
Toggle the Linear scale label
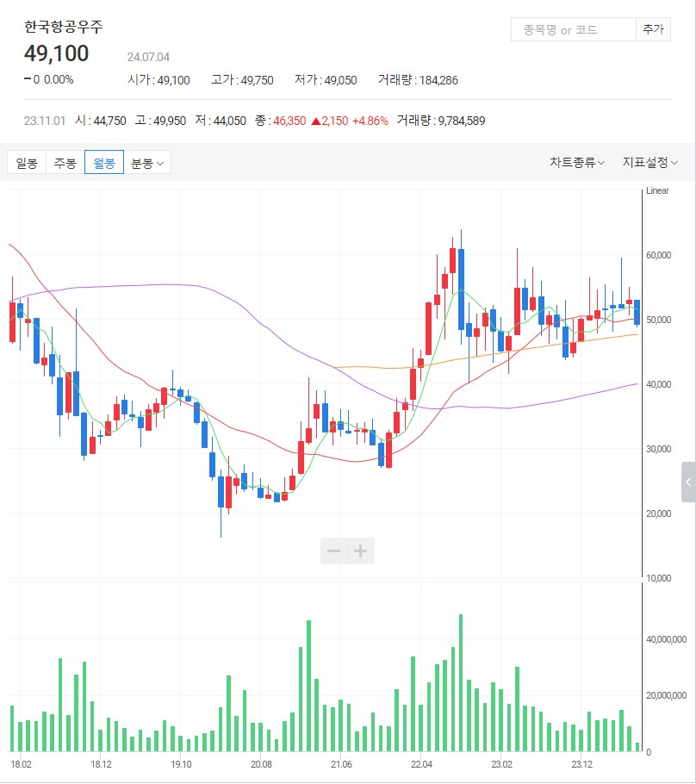[656, 191]
